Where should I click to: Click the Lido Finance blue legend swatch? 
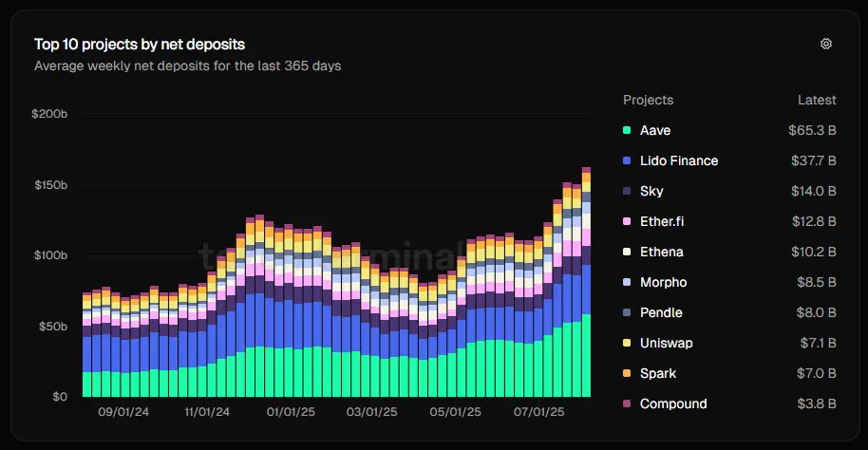(x=627, y=160)
